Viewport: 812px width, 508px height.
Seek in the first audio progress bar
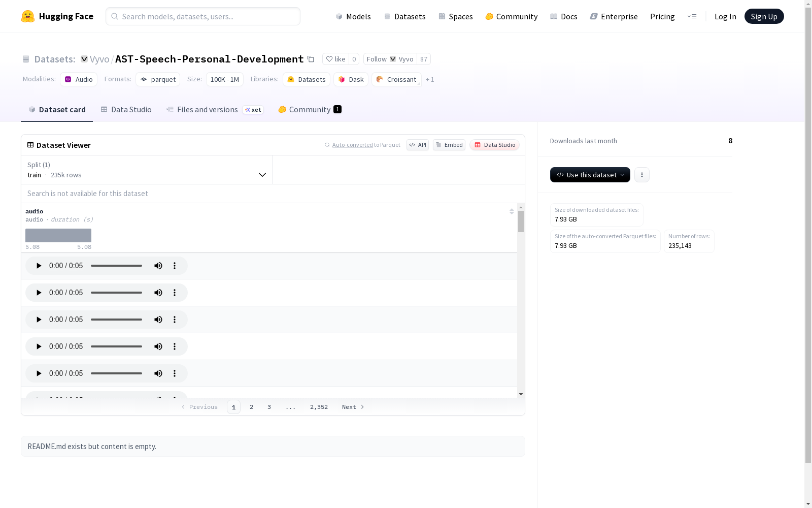coord(116,266)
